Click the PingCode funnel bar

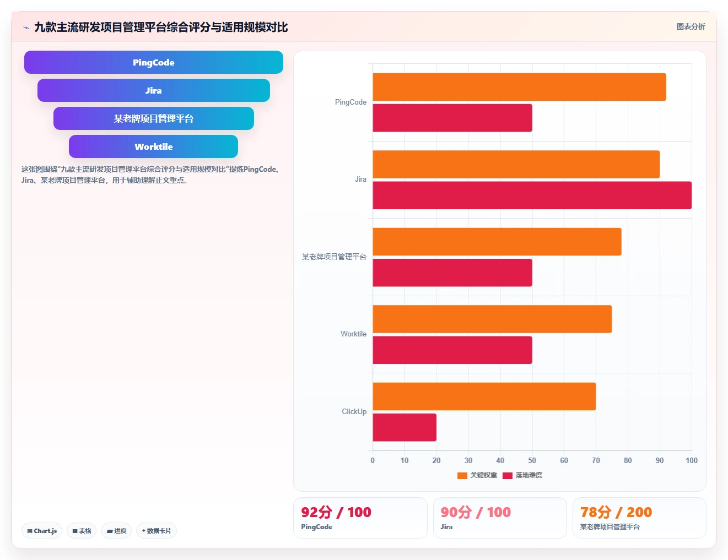tap(154, 62)
